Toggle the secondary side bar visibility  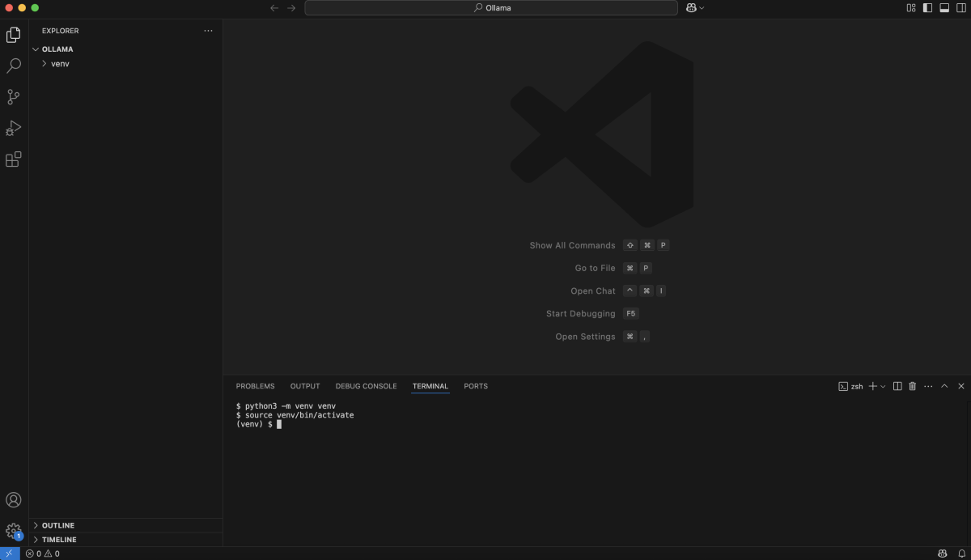click(x=961, y=8)
